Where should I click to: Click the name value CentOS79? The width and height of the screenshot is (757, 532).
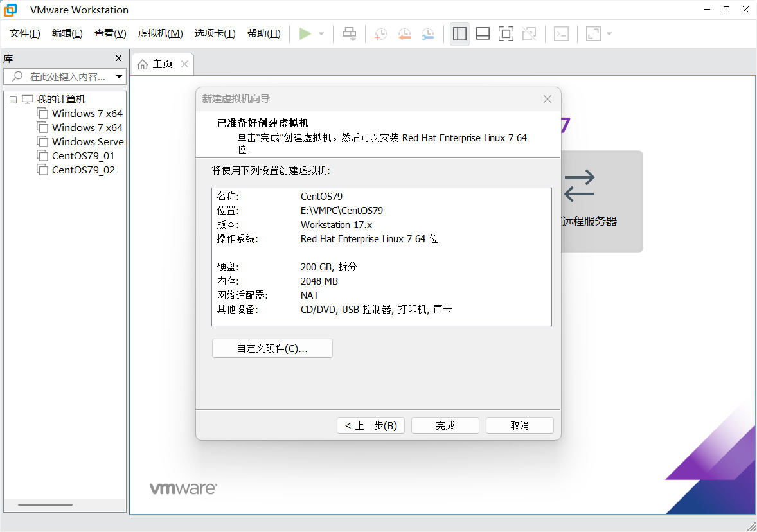click(321, 197)
